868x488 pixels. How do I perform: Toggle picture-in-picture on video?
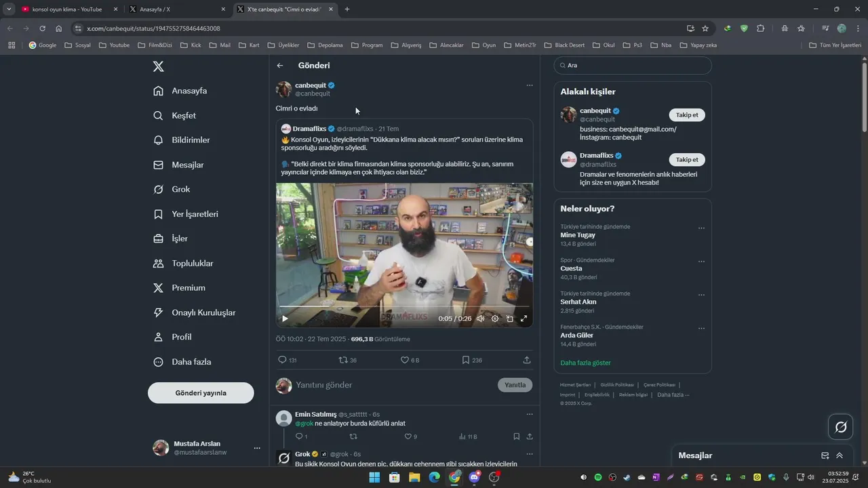(509, 319)
